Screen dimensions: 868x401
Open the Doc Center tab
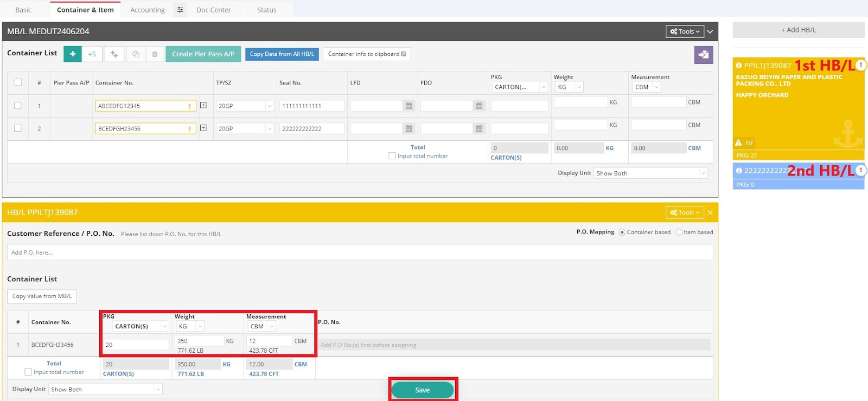tap(213, 10)
